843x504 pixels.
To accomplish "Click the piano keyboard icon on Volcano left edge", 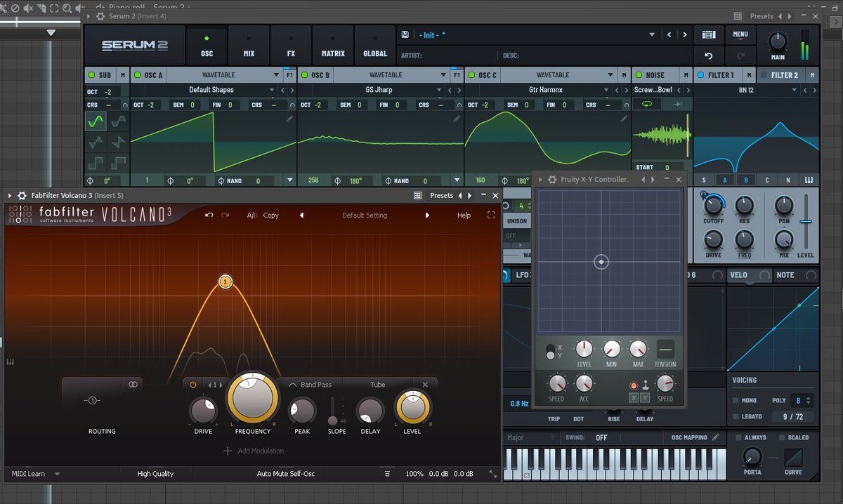I will 11,362.
